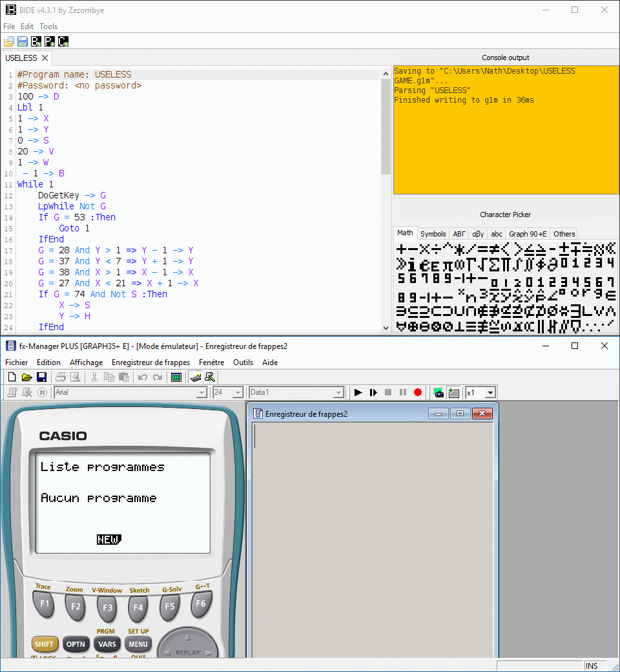The image size is (620, 672).
Task: Open the Tools menu in BIDE
Action: (48, 26)
